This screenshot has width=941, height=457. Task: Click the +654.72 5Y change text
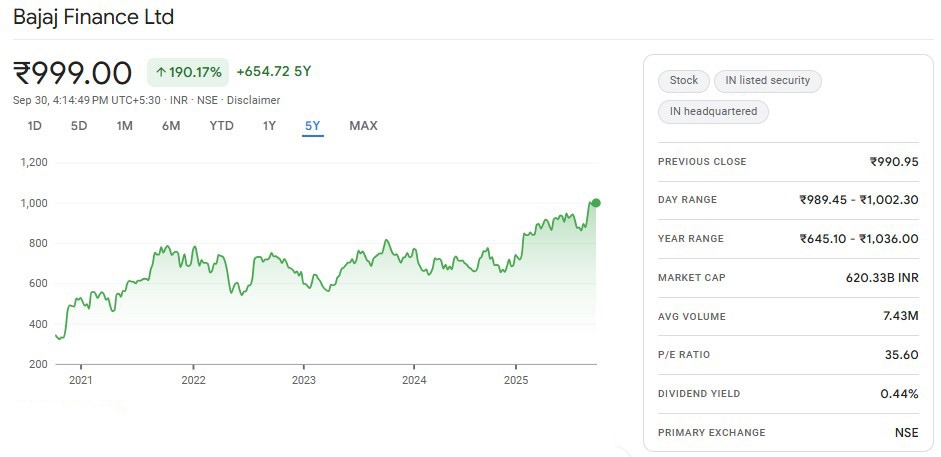[274, 72]
